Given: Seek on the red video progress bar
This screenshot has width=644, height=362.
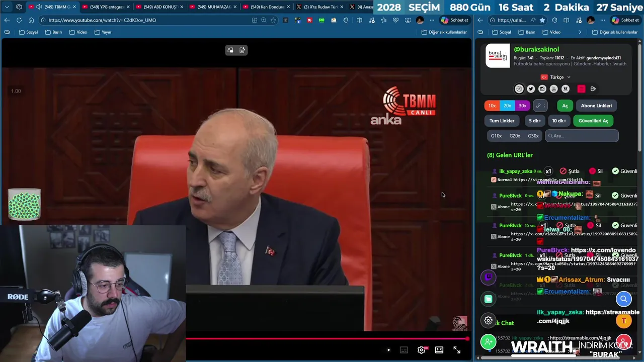Looking at the screenshot, I should [x=327, y=339].
